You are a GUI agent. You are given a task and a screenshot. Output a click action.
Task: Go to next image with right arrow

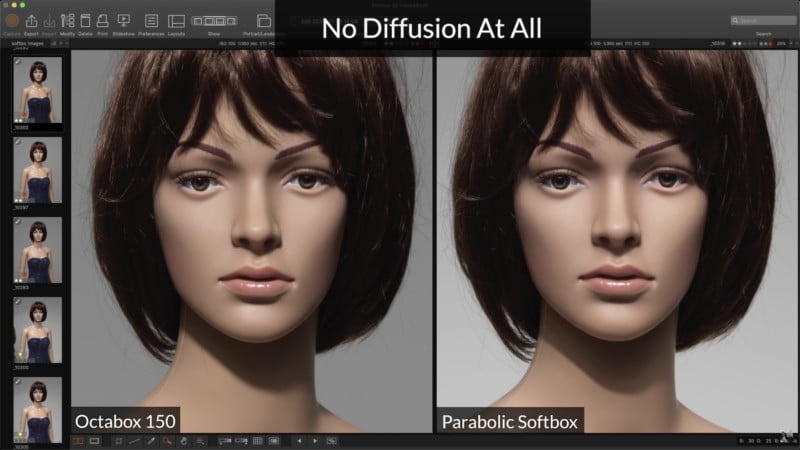tap(315, 440)
